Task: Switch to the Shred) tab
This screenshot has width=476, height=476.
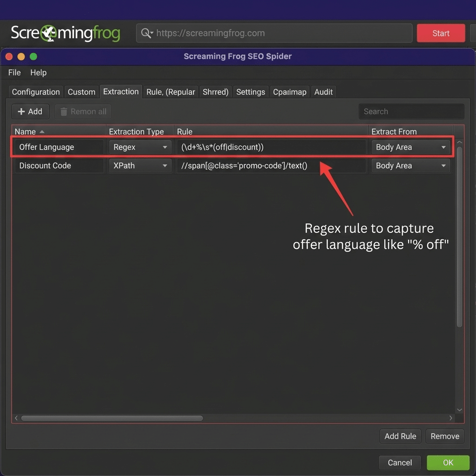Action: click(x=216, y=92)
